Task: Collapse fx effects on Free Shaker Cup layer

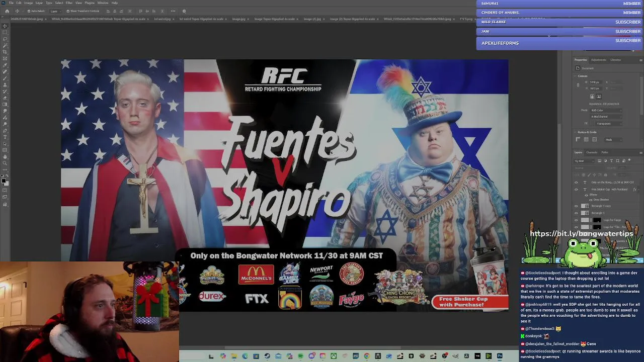Action: (638, 189)
